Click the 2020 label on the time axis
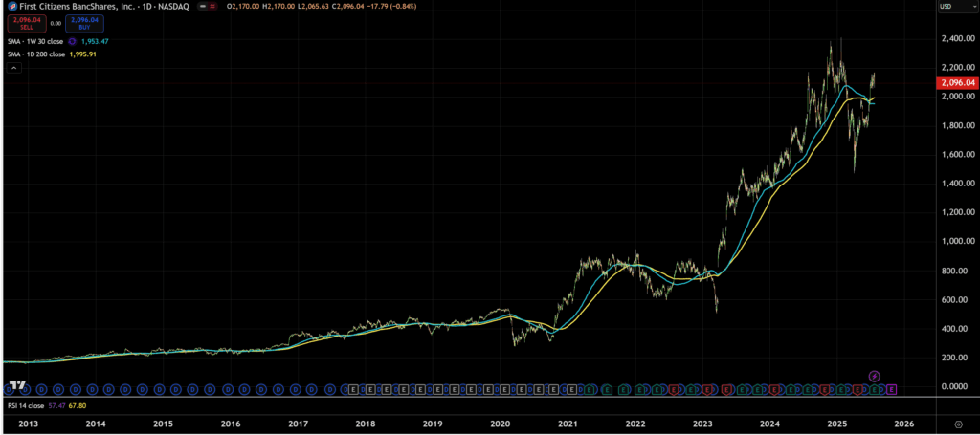 click(x=500, y=424)
